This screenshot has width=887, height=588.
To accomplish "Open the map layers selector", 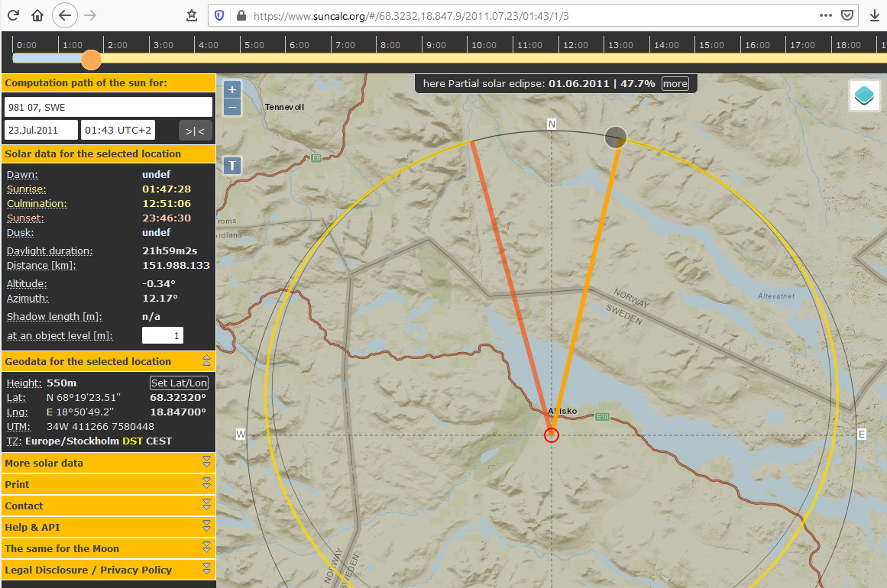I will click(x=864, y=95).
